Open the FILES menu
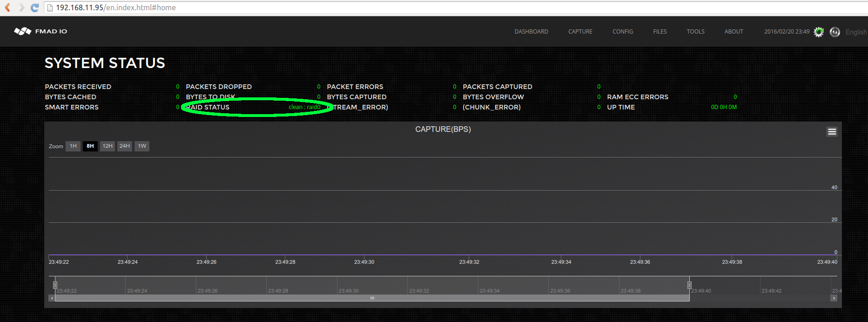The height and width of the screenshot is (322, 868). click(x=660, y=32)
